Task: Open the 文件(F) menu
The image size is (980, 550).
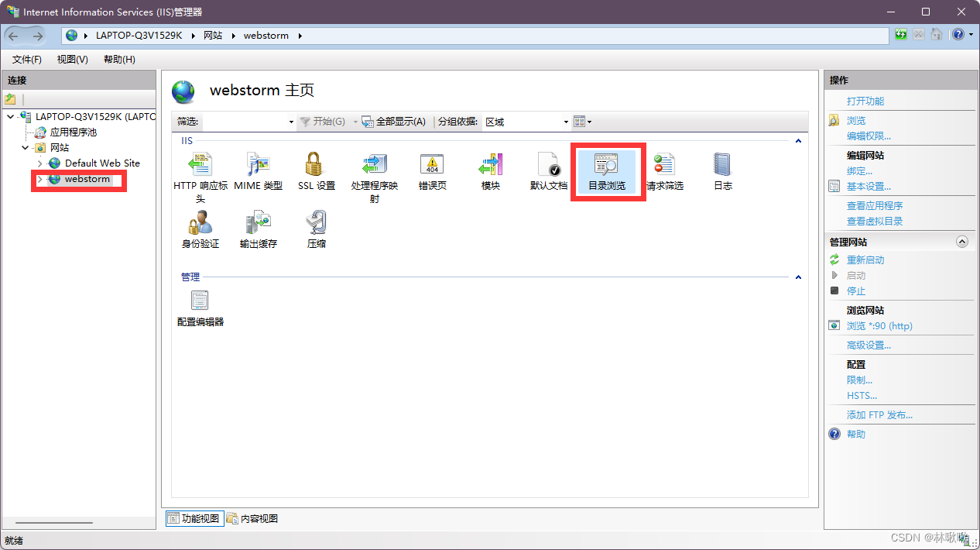Action: point(27,60)
